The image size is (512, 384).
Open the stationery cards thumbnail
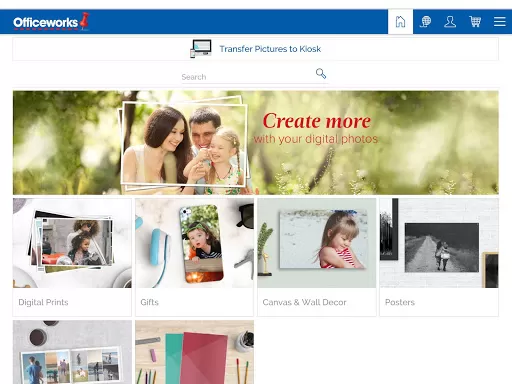(x=195, y=352)
